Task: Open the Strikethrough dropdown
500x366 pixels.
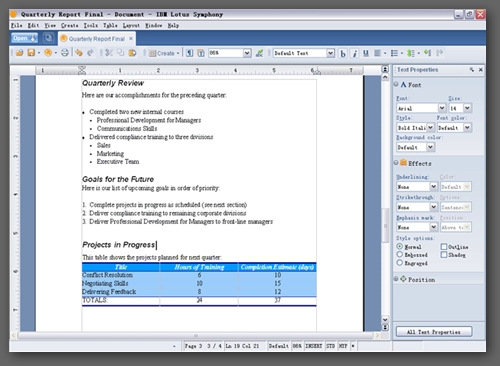Action: (x=434, y=207)
